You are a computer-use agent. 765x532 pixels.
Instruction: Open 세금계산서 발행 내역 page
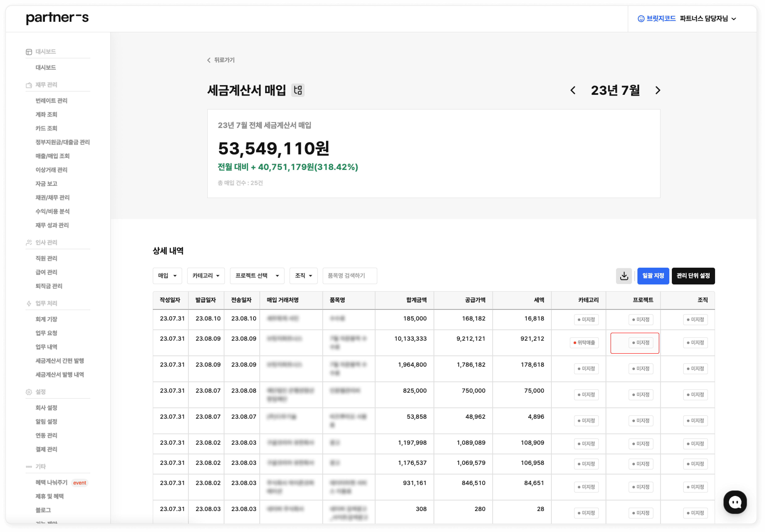coord(60,375)
